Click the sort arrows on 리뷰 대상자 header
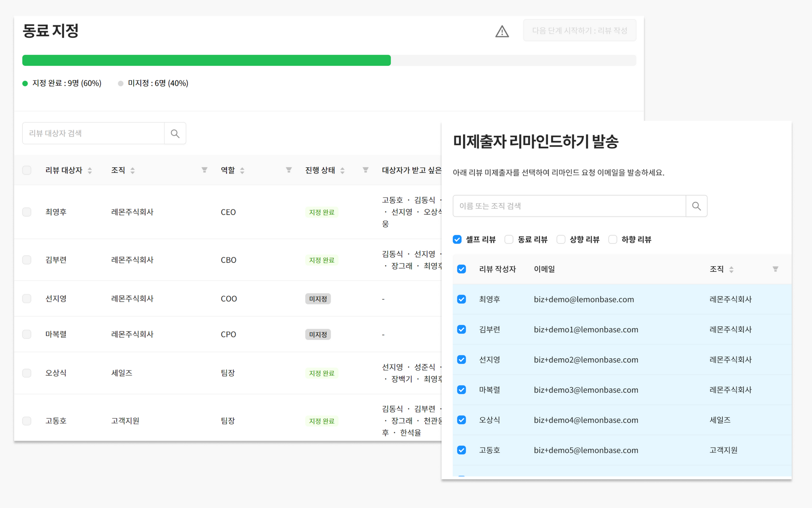The width and height of the screenshot is (812, 508). pyautogui.click(x=90, y=170)
